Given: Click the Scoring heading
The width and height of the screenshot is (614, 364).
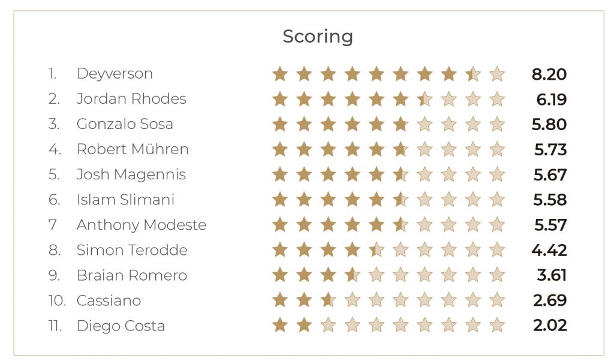Looking at the screenshot, I should point(318,37).
